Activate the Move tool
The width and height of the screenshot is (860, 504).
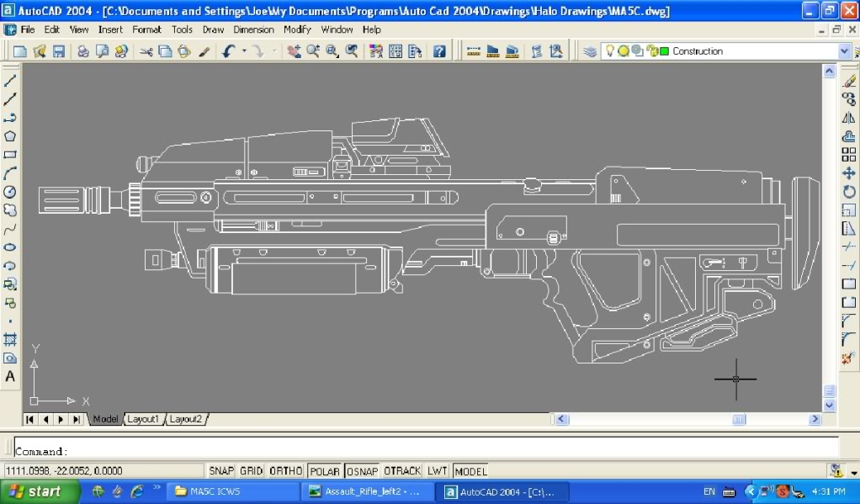coord(848,173)
